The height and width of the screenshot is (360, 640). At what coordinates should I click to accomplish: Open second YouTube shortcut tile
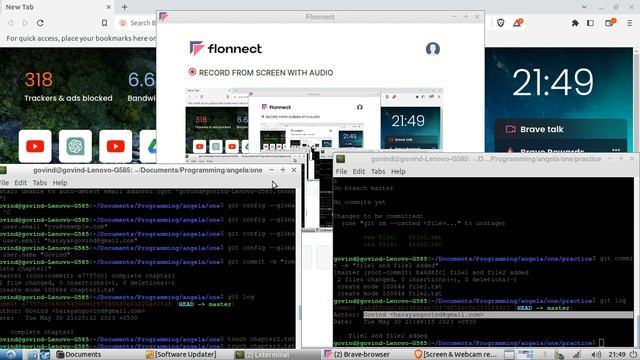[116, 146]
